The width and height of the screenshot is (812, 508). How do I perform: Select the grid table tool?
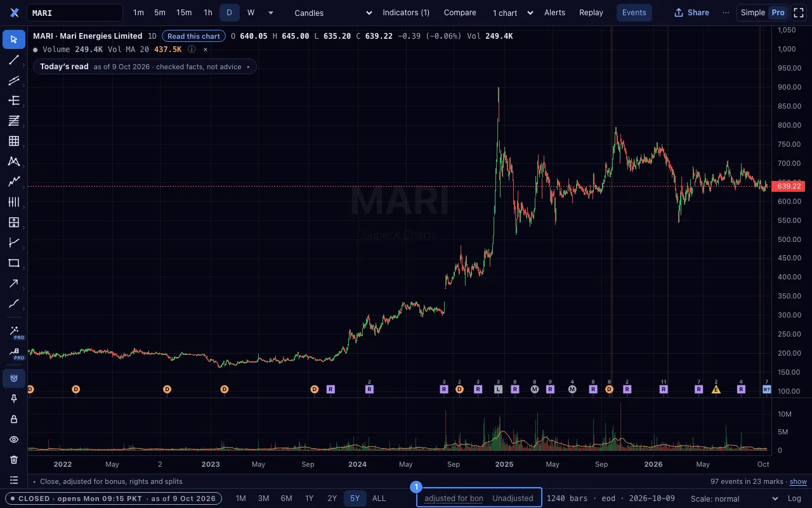[14, 141]
